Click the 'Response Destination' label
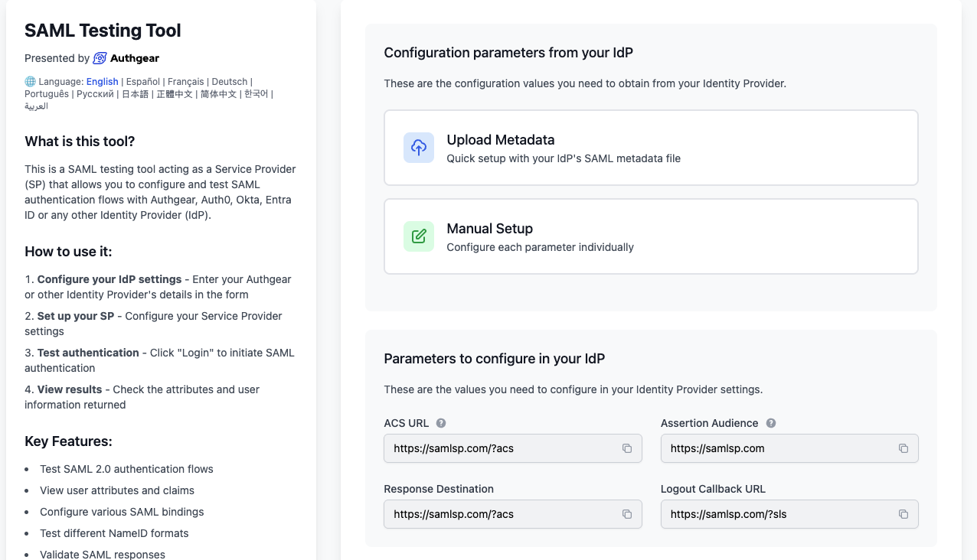This screenshot has width=977, height=560. [439, 489]
